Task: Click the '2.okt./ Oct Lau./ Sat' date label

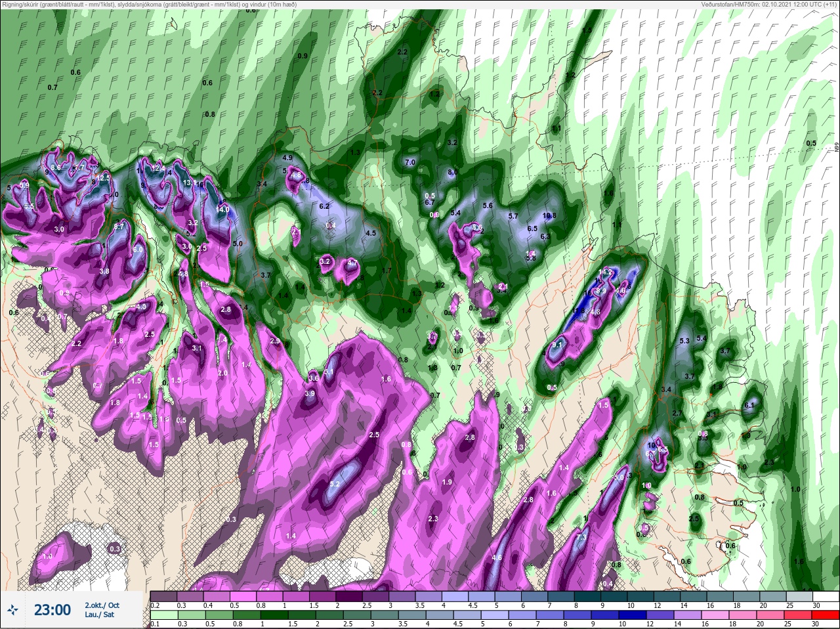Action: [x=102, y=610]
